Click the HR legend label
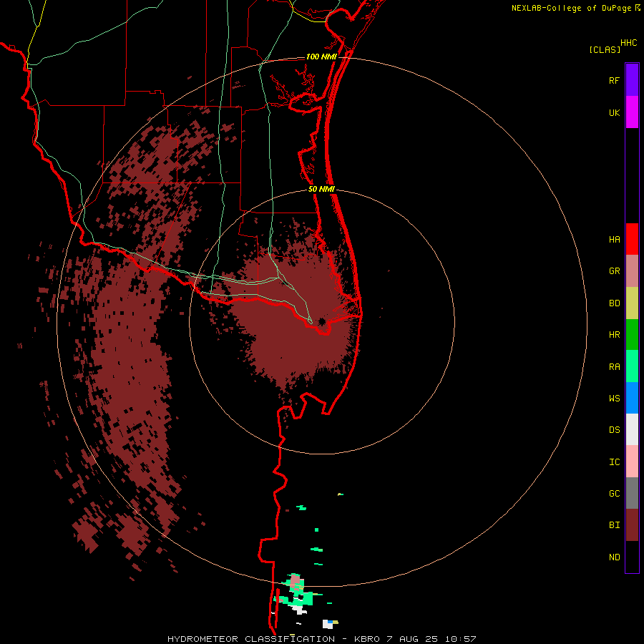The width and height of the screenshot is (644, 644). tap(615, 334)
